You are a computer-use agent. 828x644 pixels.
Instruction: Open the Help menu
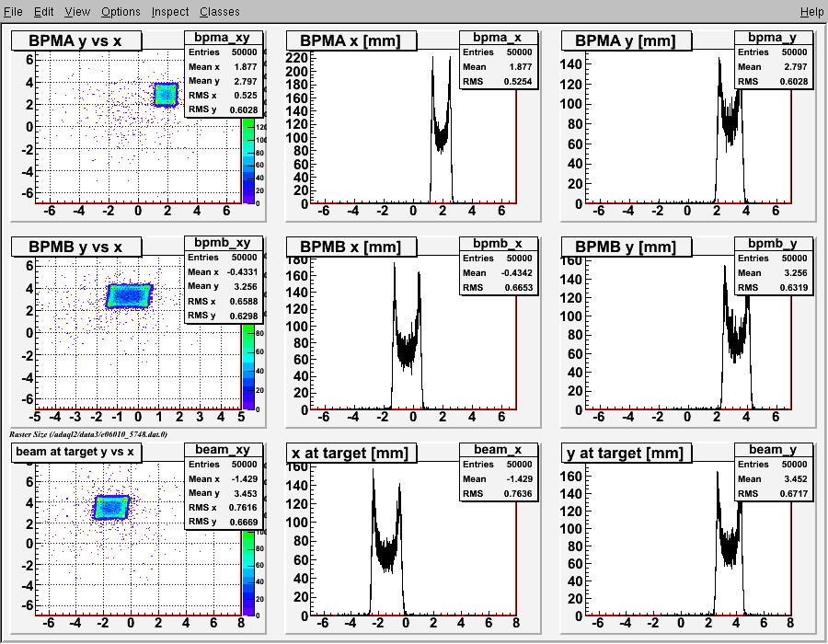pyautogui.click(x=811, y=12)
